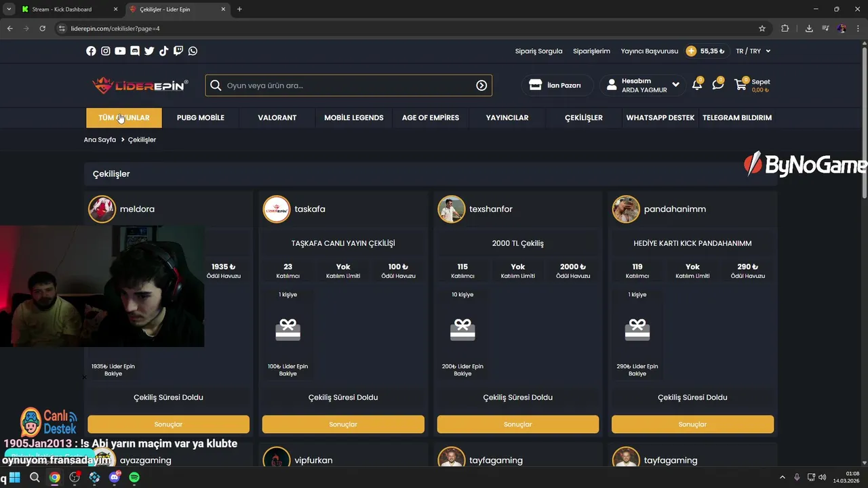Open the vipfurkan profile avatar
The height and width of the screenshot is (488, 868).
(277, 458)
